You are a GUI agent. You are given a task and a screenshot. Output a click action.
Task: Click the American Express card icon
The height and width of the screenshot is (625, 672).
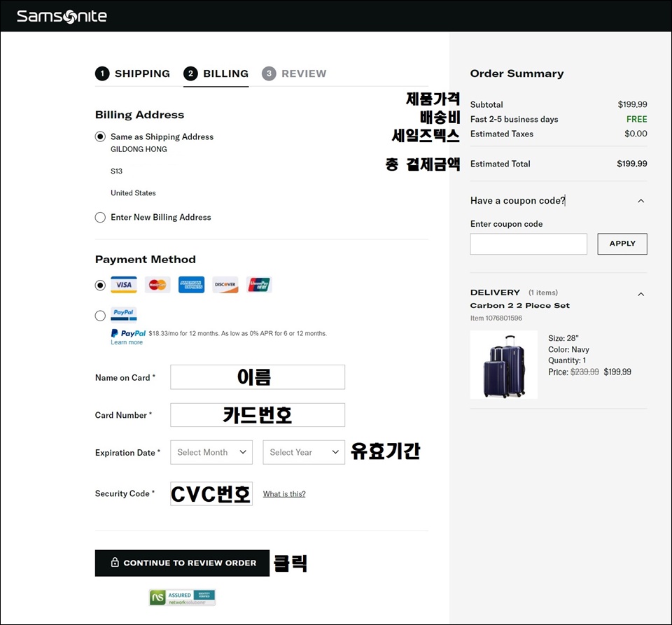[191, 285]
